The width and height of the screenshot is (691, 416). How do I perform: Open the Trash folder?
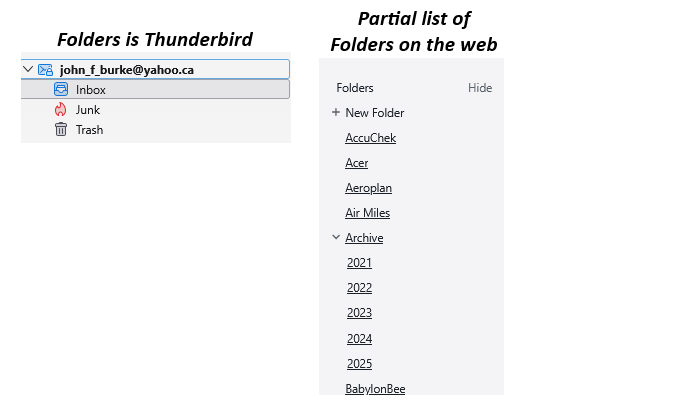89,130
